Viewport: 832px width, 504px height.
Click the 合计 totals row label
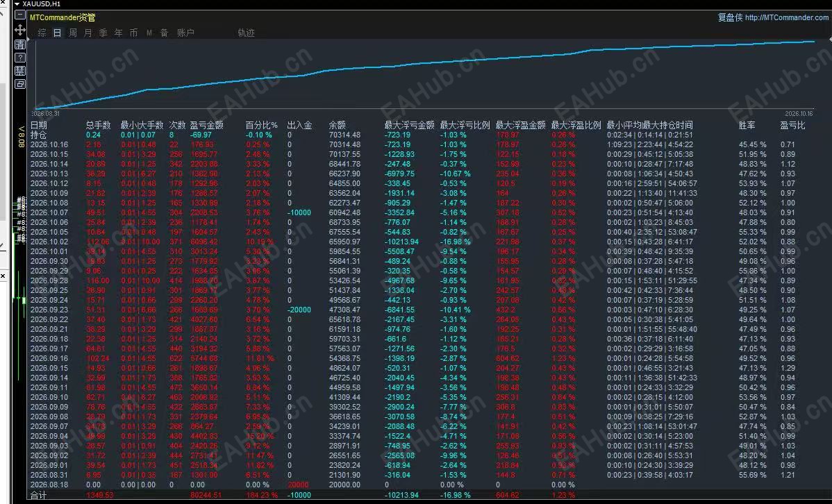coord(39,495)
